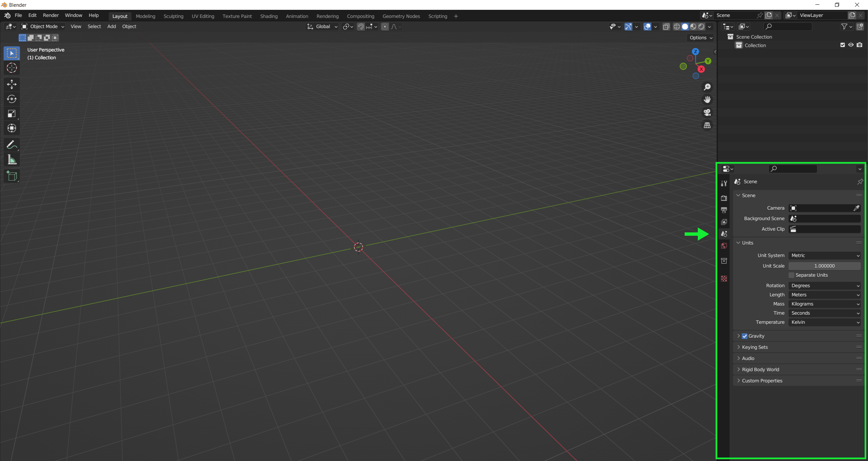Uncheck the Gravity checkbox
Image resolution: width=868 pixels, height=461 pixels.
745,336
